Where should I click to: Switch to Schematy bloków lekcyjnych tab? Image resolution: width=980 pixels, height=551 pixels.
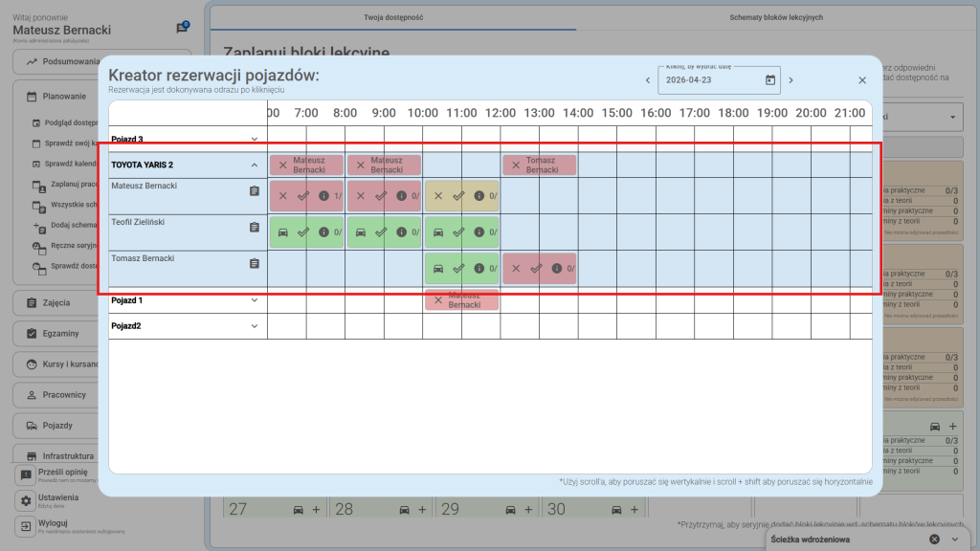[775, 17]
